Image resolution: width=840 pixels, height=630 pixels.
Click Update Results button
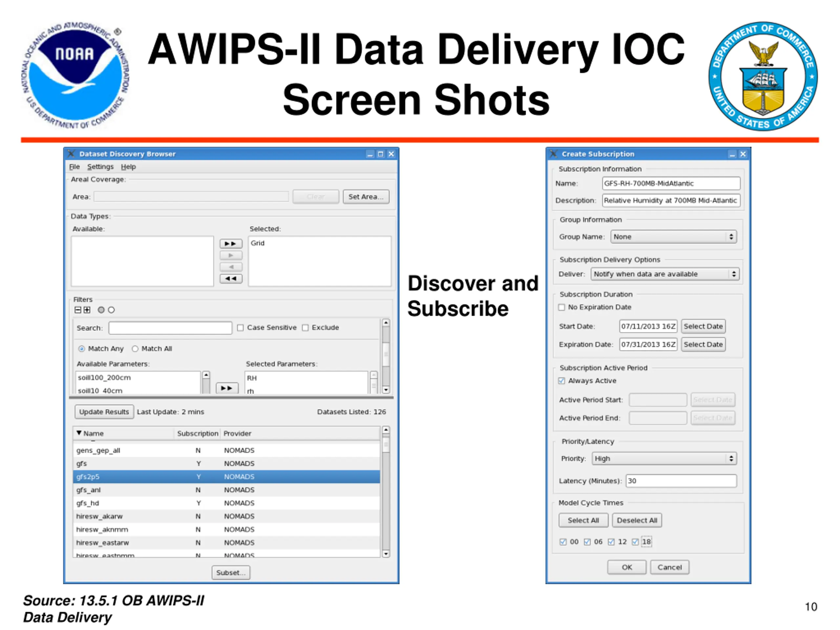pyautogui.click(x=104, y=412)
